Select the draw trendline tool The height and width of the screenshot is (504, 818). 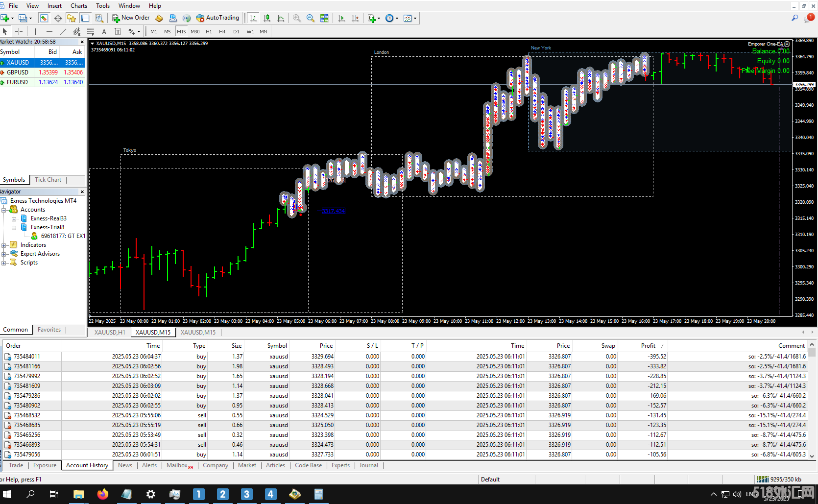[63, 31]
